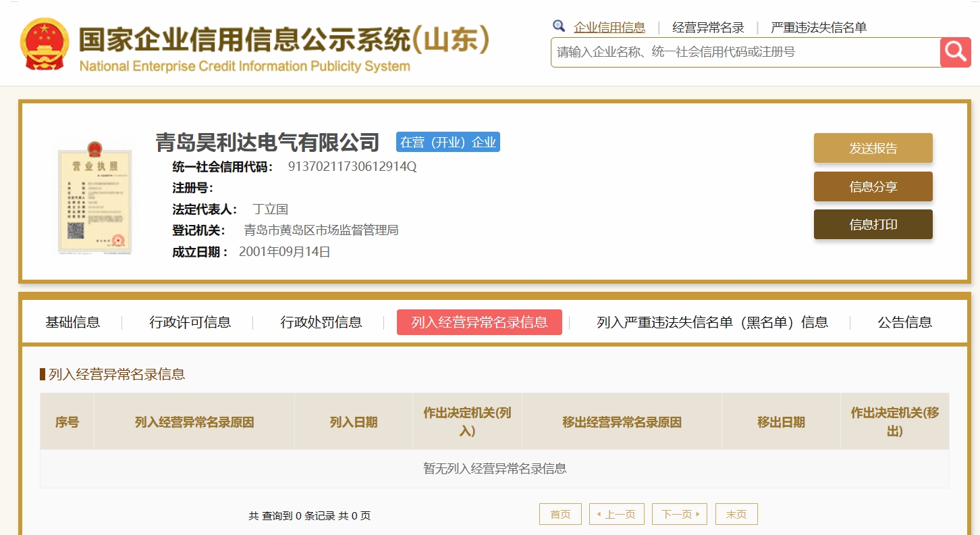Click the 序号 column header
The image size is (980, 535).
[67, 422]
